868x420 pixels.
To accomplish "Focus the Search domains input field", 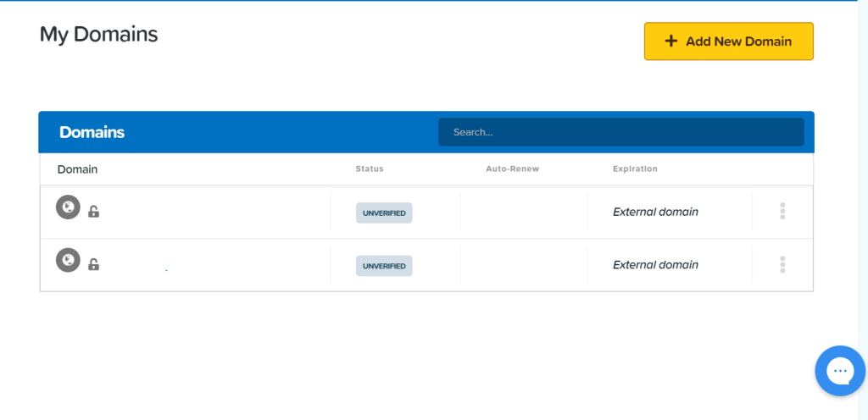I will tap(620, 132).
